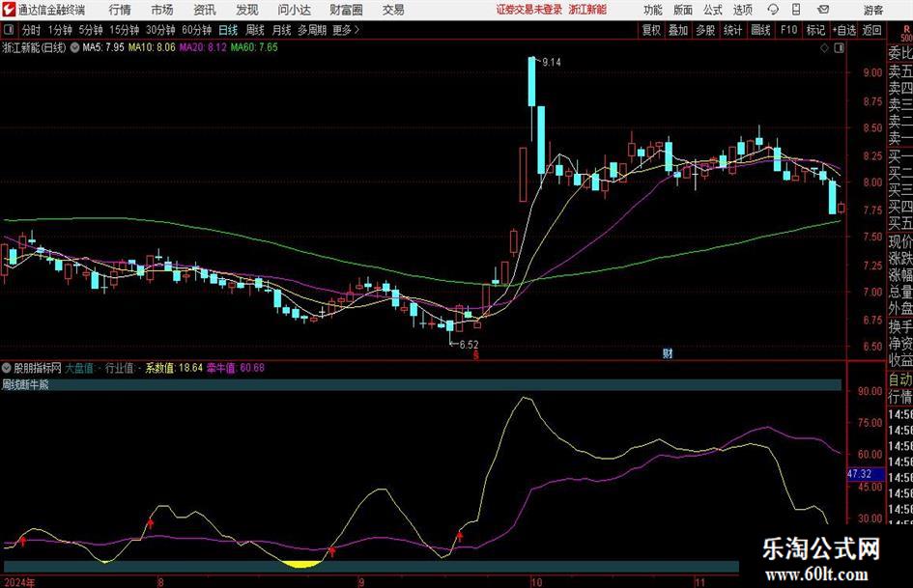Select the 日线 daily period
This screenshot has height=588, width=913.
228,30
